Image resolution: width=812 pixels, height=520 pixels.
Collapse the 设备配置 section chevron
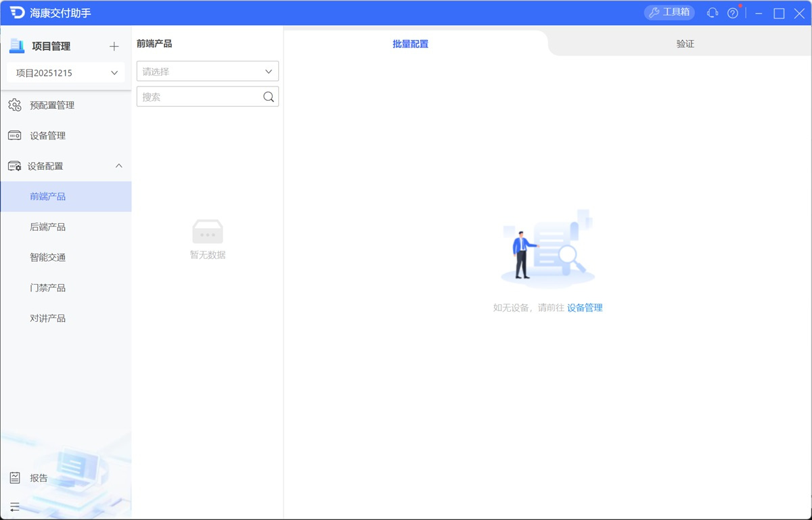(x=119, y=166)
